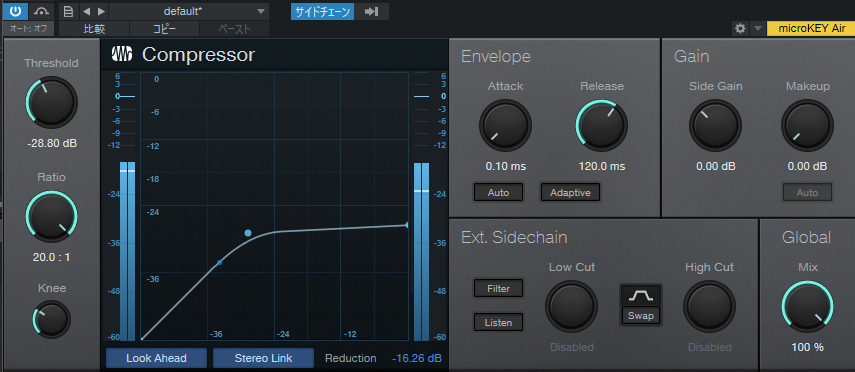Click the コピー copy button
Viewport: 855px width, 372px height.
164,29
